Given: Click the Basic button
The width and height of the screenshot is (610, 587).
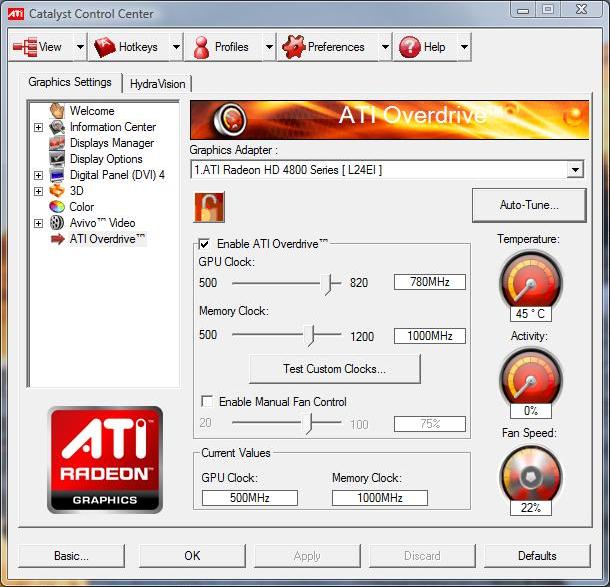Looking at the screenshot, I should click(71, 556).
